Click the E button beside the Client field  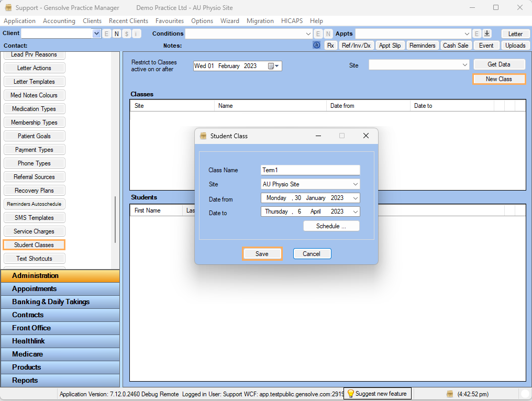point(106,34)
